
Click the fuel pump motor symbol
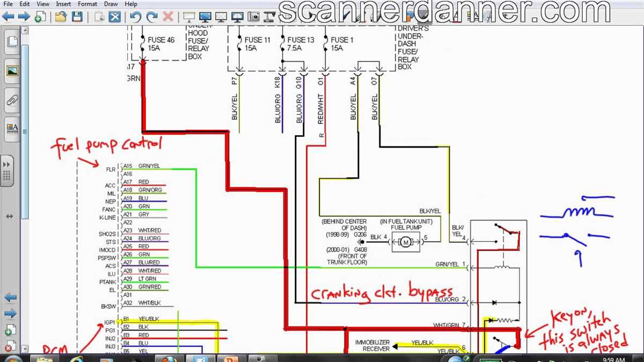(x=406, y=242)
